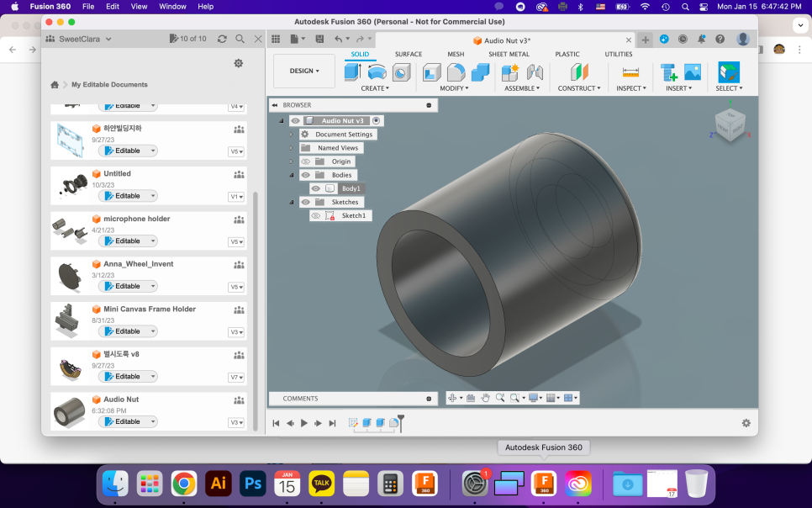Expand Document Settings node

pyautogui.click(x=292, y=135)
